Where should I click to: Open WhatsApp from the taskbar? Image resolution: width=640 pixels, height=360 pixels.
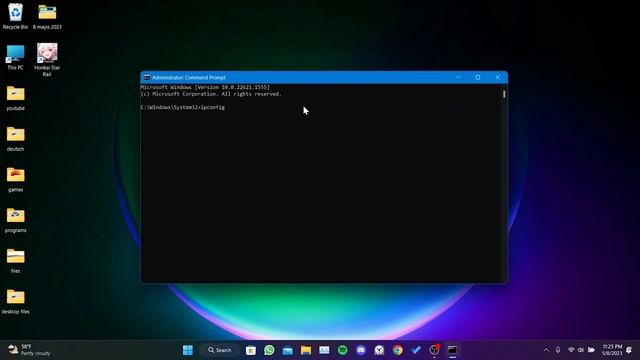(x=269, y=350)
